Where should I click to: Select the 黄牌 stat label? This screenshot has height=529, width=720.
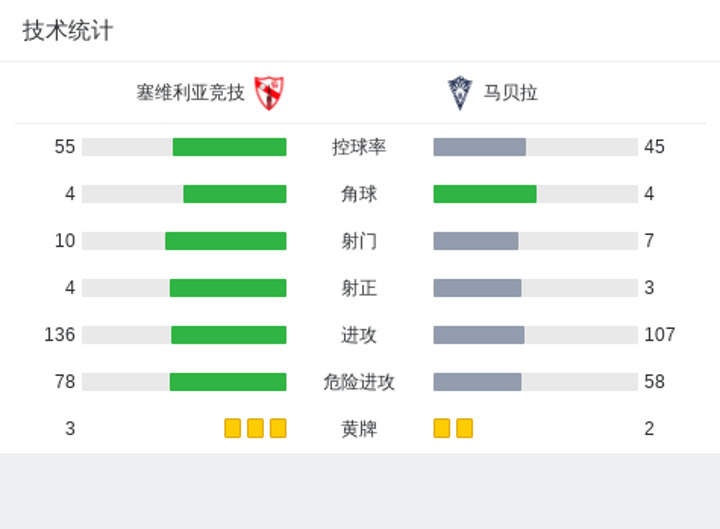[x=359, y=429]
